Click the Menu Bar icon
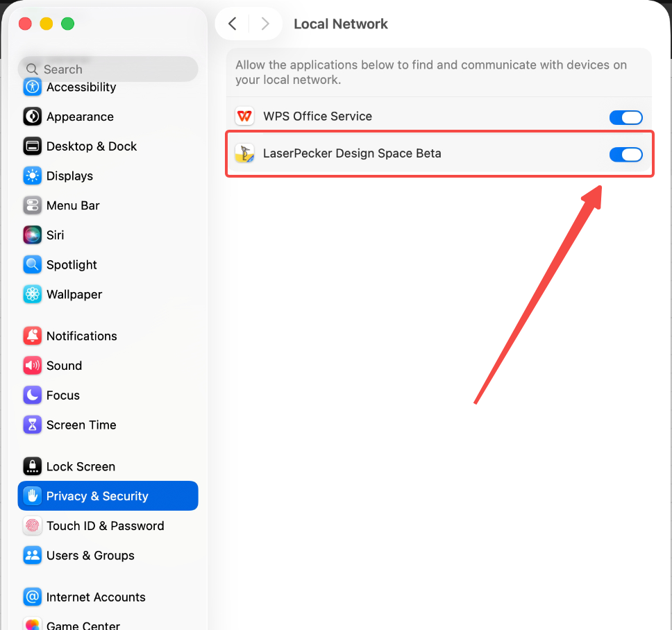Screen dimensions: 672x630 click(x=32, y=205)
